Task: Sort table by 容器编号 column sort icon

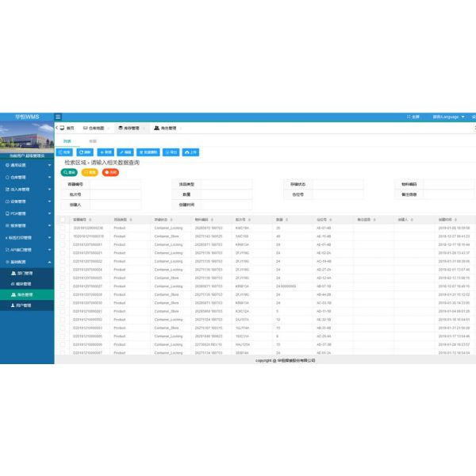Action: point(90,220)
